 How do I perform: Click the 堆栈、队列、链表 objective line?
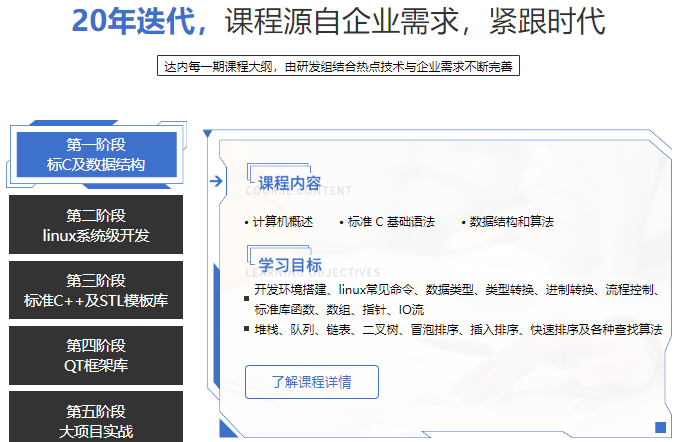457,329
